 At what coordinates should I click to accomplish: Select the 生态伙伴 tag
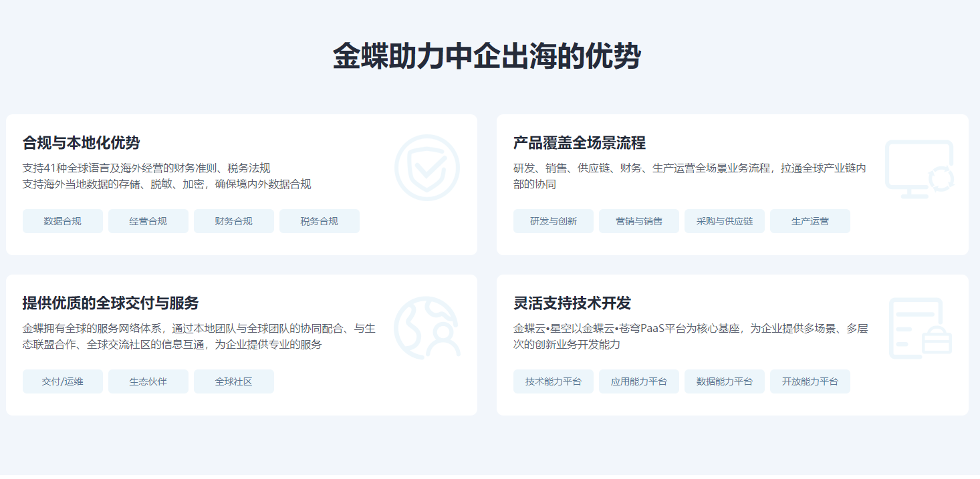[148, 381]
